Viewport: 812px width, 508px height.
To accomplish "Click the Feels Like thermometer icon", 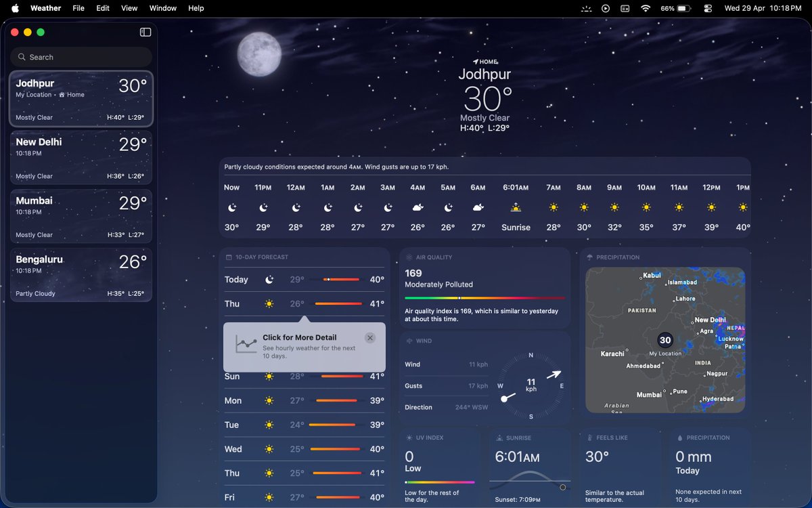I will (x=590, y=438).
